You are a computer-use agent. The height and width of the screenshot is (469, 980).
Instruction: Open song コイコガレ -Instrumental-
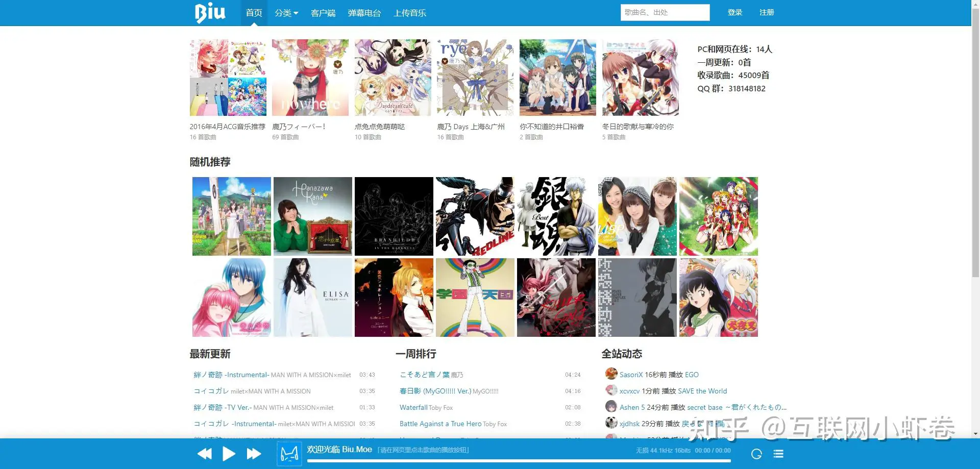pyautogui.click(x=235, y=424)
